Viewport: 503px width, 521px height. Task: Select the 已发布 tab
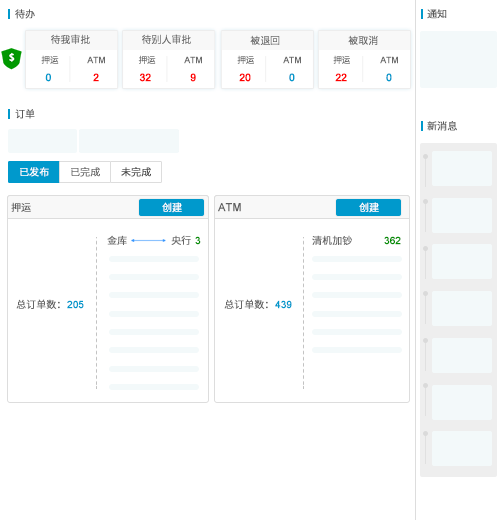point(34,172)
